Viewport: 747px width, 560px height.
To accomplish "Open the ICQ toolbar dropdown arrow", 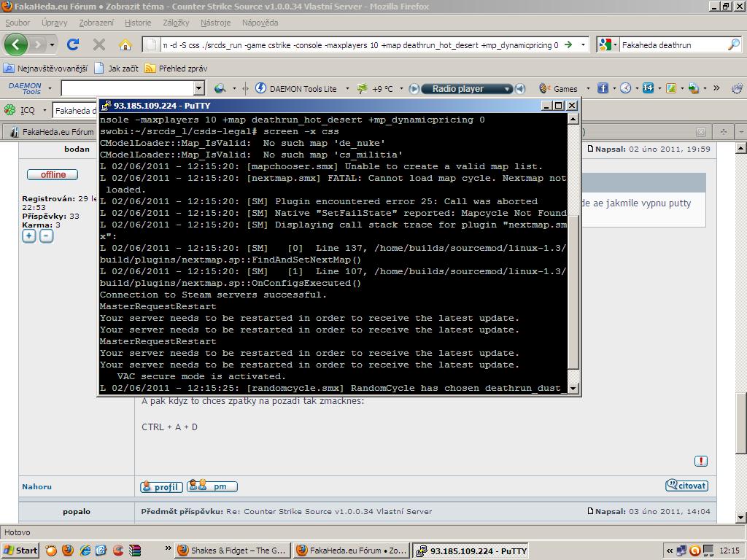I will click(x=44, y=111).
